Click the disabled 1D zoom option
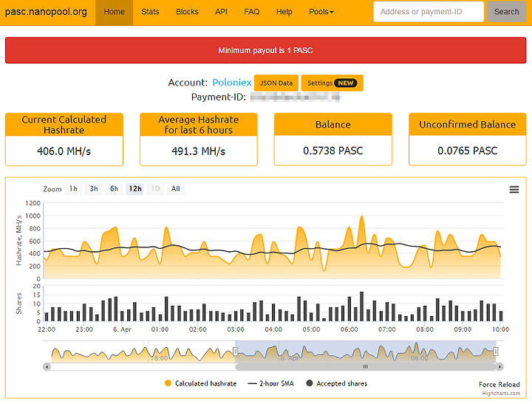This screenshot has height=404, width=532. pyautogui.click(x=155, y=189)
